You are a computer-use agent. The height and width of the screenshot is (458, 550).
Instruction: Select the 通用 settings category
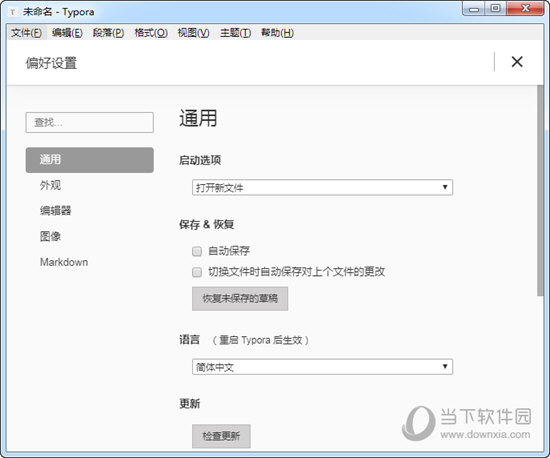[89, 160]
